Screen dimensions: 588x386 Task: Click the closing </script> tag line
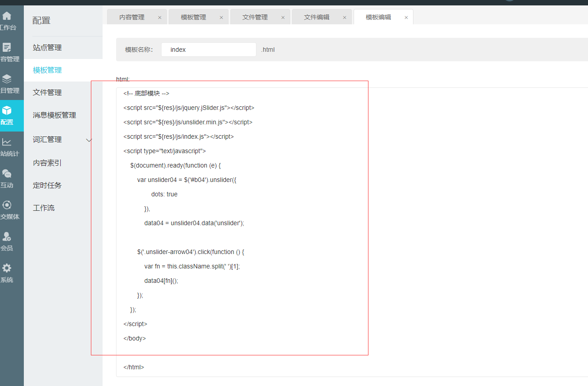coord(135,324)
